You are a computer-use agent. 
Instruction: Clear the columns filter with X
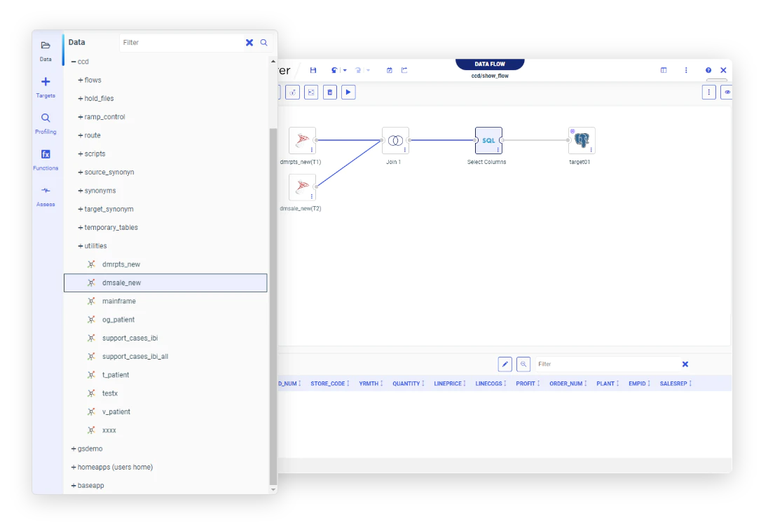click(x=685, y=364)
